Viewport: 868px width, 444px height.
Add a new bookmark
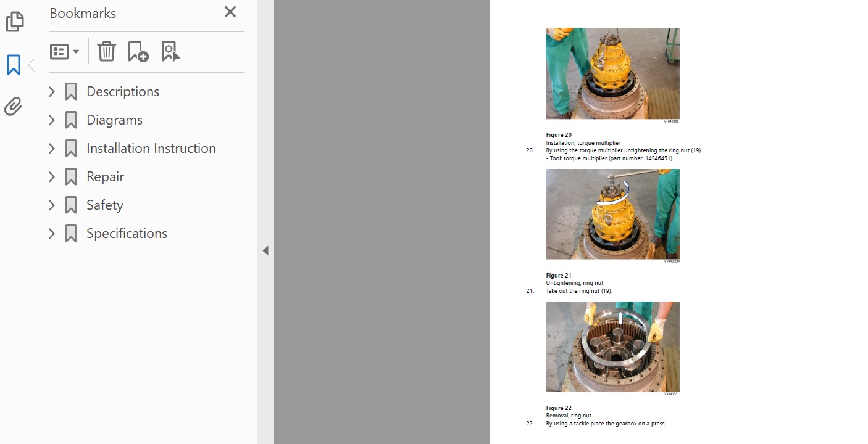[138, 52]
